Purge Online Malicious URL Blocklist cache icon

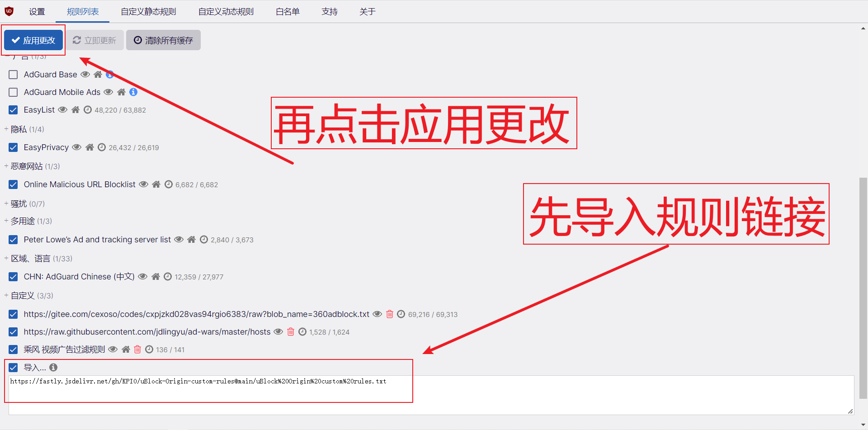169,184
